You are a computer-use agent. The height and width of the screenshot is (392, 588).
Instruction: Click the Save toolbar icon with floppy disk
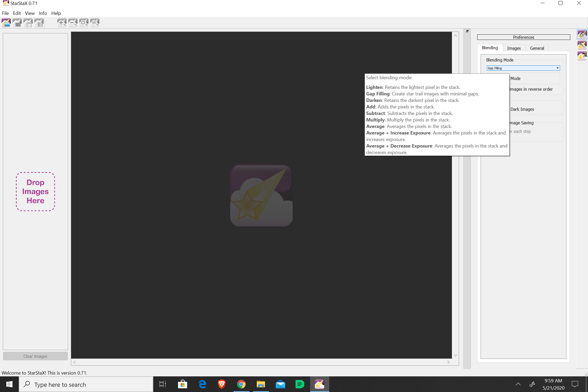pyautogui.click(x=28, y=23)
